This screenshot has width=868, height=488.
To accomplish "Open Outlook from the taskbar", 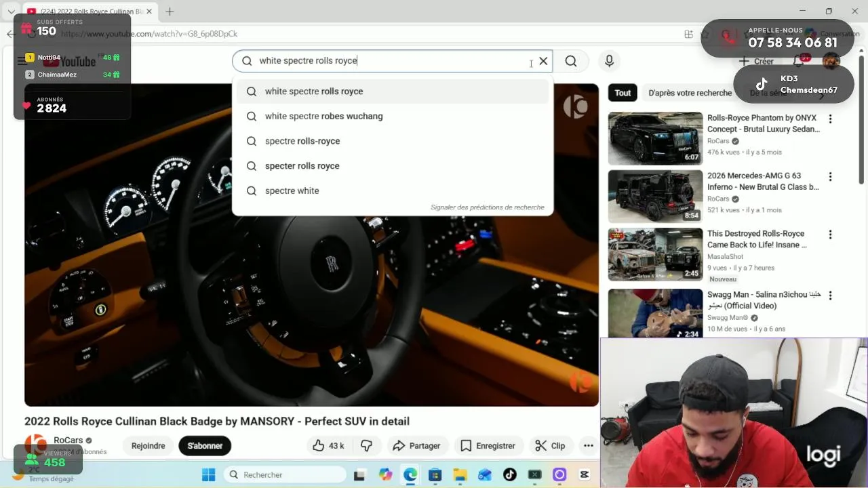I will [485, 474].
